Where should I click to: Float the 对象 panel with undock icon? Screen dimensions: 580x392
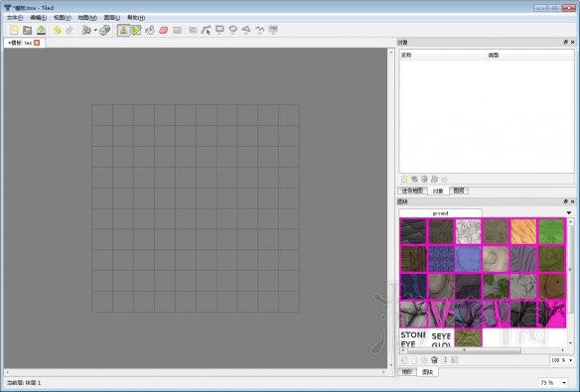565,43
